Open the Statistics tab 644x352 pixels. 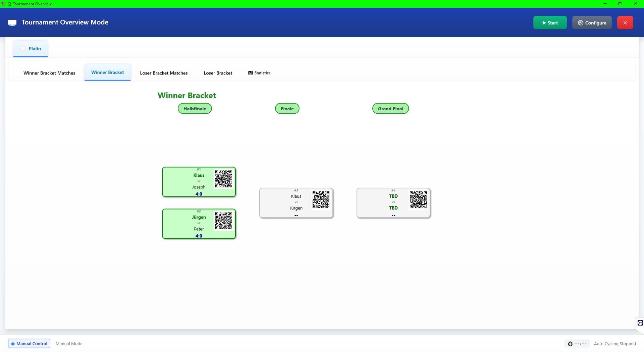259,73
